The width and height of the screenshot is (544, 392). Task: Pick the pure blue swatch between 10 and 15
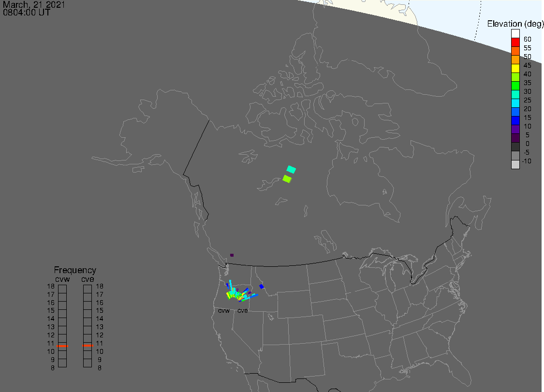(515, 120)
